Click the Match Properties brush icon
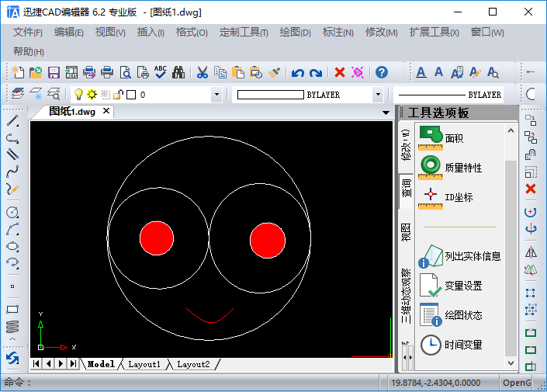 coord(274,73)
